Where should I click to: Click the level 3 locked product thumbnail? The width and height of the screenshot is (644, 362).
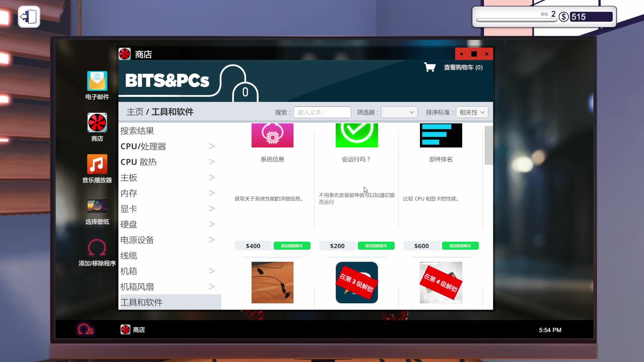click(x=357, y=283)
